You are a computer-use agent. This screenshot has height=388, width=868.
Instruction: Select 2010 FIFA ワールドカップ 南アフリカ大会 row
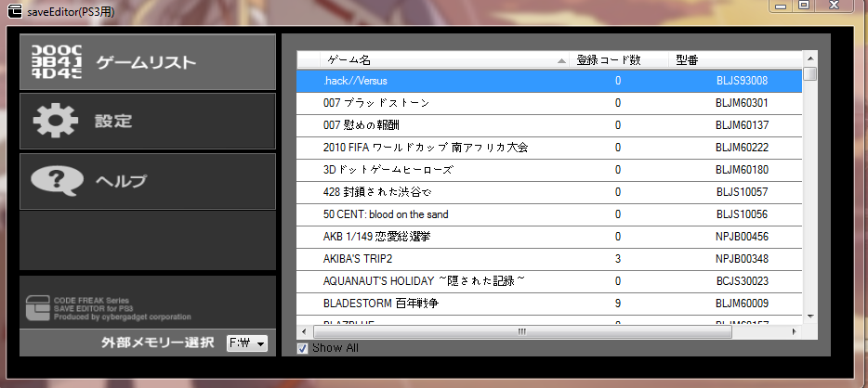tap(549, 148)
